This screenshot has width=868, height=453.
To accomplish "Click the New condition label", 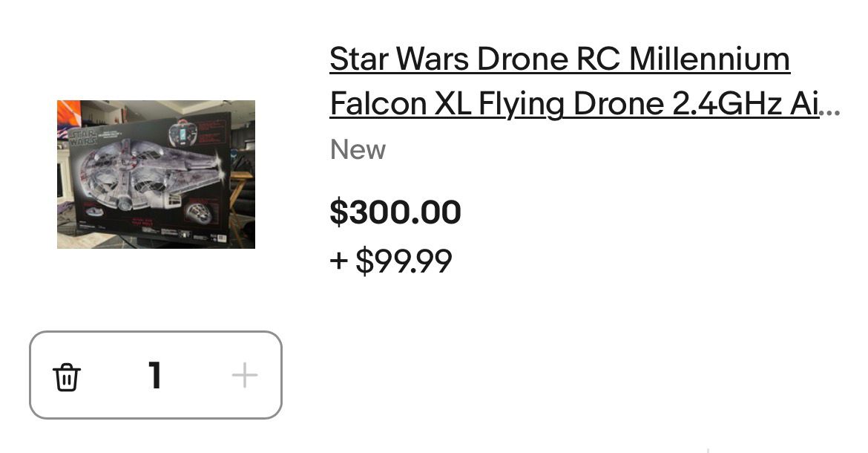I will tap(358, 150).
